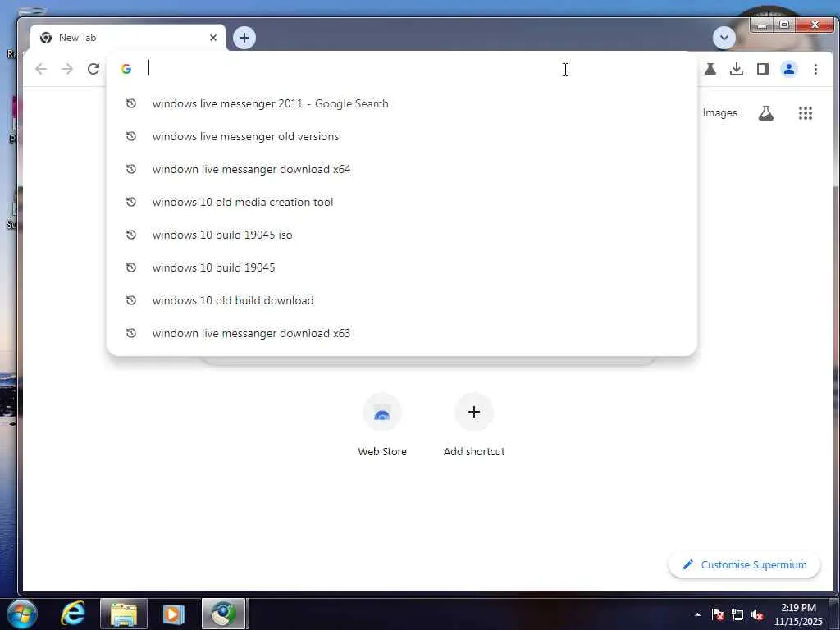Open the flask experiments icon in toolbar
This screenshot has width=840, height=630.
(710, 69)
